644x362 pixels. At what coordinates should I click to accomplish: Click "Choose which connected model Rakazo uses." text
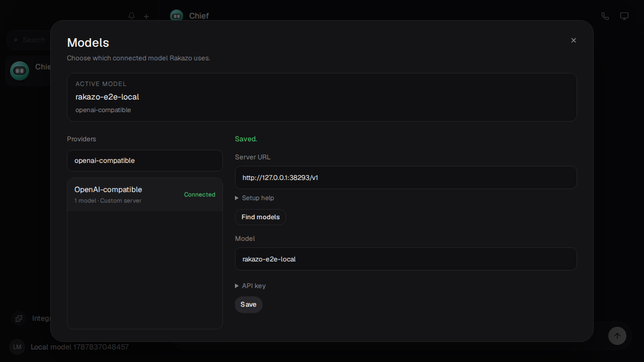138,58
